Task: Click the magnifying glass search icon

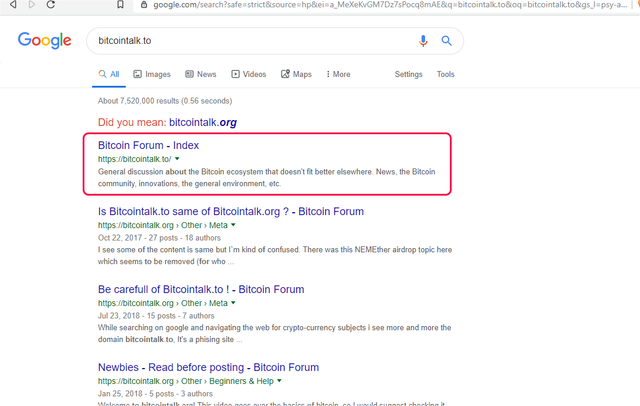Action: (447, 41)
